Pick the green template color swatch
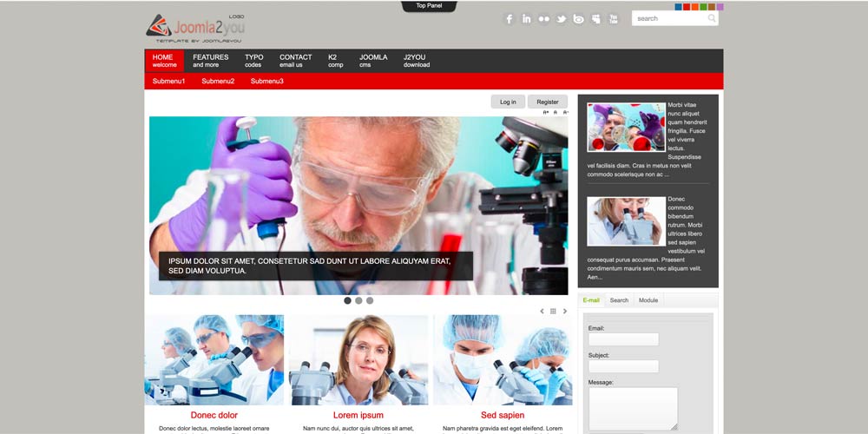The width and height of the screenshot is (868, 434). tap(703, 7)
